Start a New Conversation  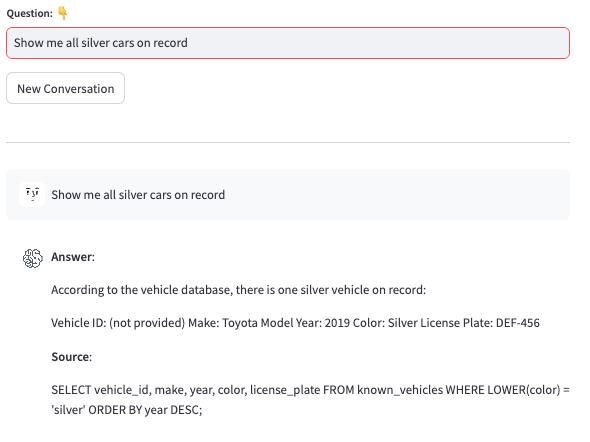click(x=65, y=88)
